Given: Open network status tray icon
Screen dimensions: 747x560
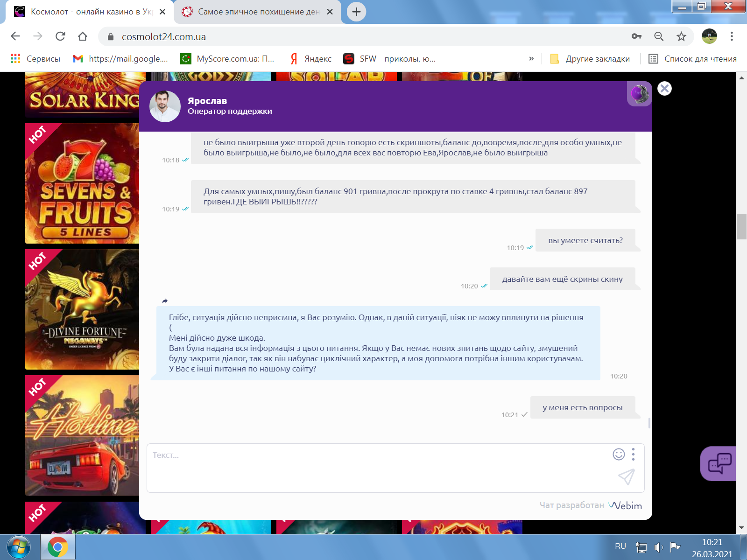Looking at the screenshot, I should point(641,547).
